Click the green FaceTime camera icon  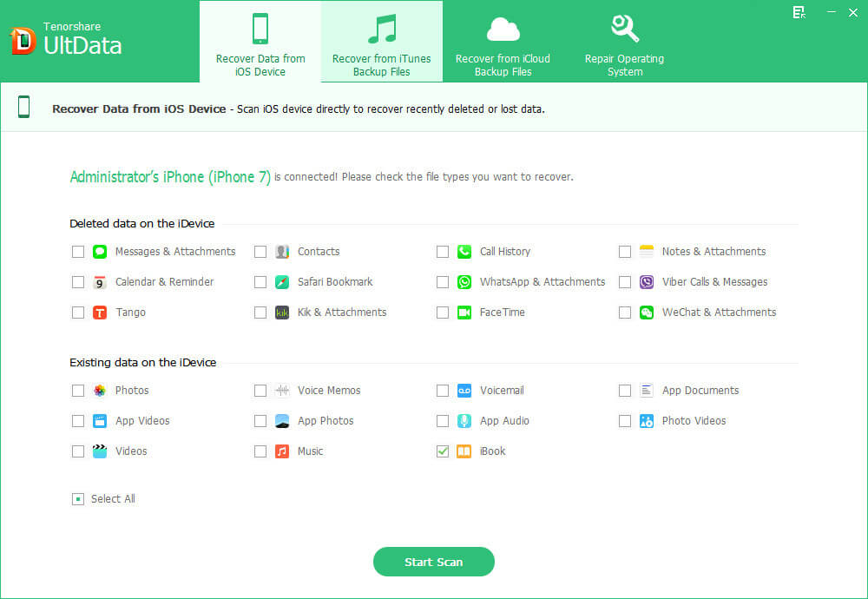coord(464,313)
